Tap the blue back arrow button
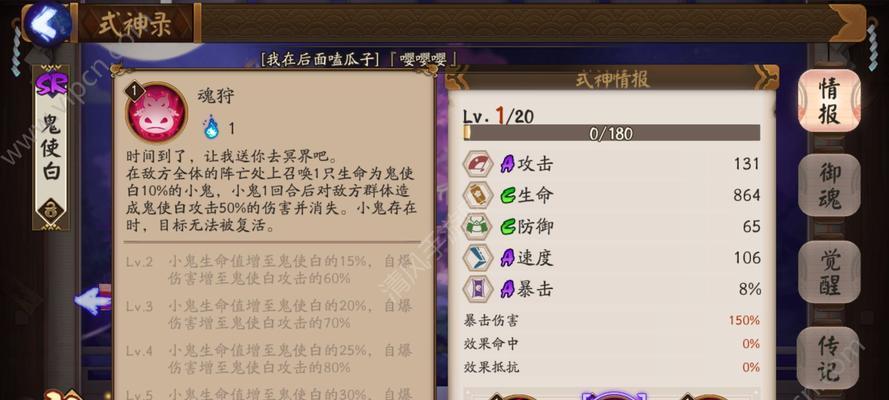Image resolution: width=889 pixels, height=400 pixels. pos(49,24)
